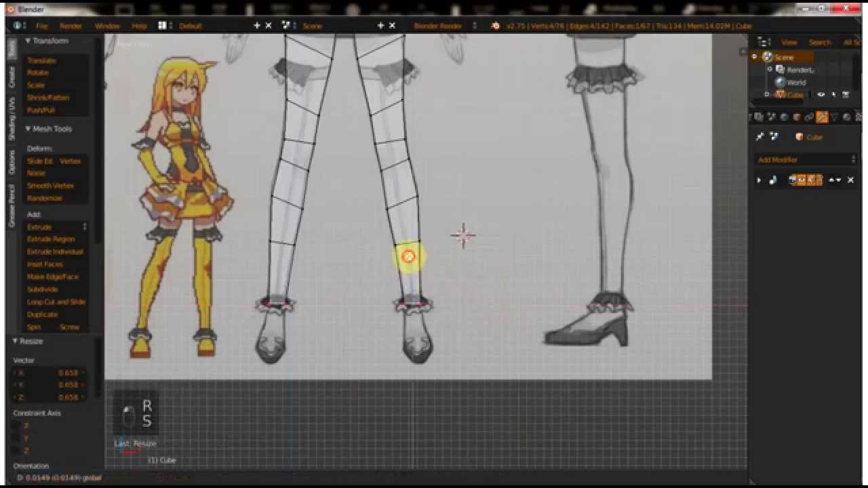Delete the Default screen layout
868x488 pixels.
pyautogui.click(x=269, y=26)
